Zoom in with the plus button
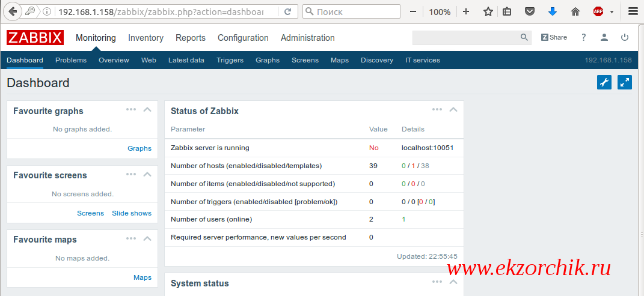 click(x=466, y=11)
